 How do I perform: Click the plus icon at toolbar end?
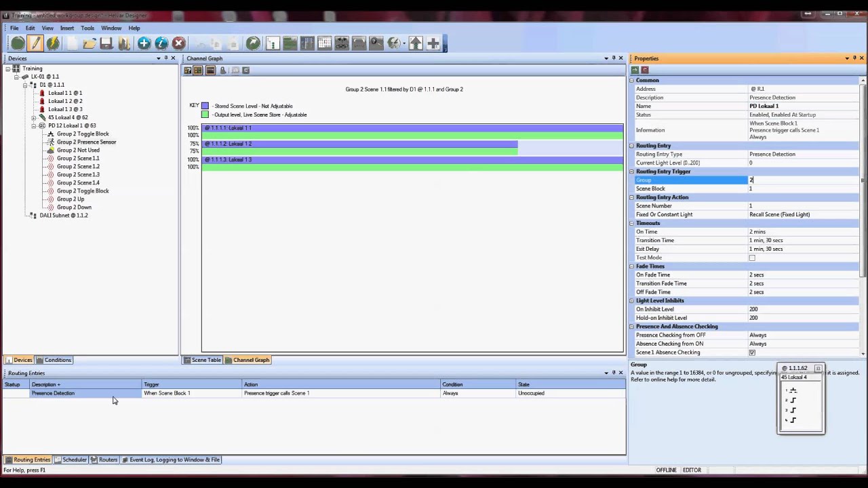point(433,43)
